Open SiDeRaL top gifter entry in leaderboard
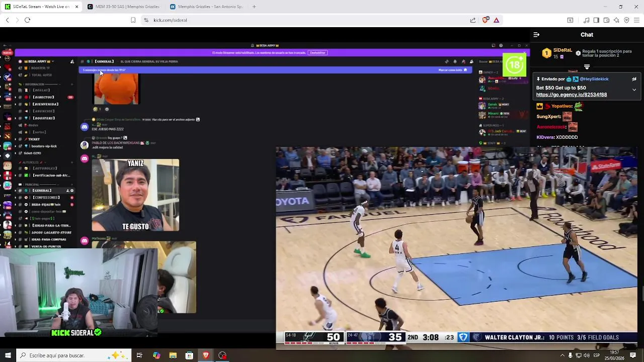 (x=557, y=53)
